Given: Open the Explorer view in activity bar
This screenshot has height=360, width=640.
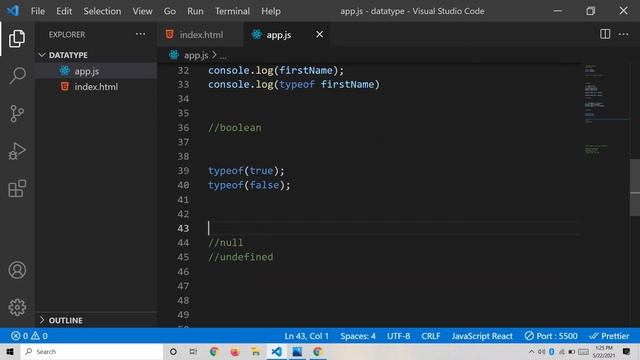Looking at the screenshot, I should click(x=17, y=38).
